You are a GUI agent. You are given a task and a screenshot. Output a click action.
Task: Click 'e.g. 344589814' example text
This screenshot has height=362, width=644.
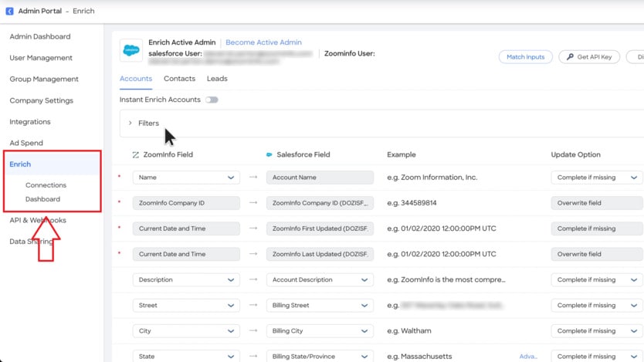[412, 203]
